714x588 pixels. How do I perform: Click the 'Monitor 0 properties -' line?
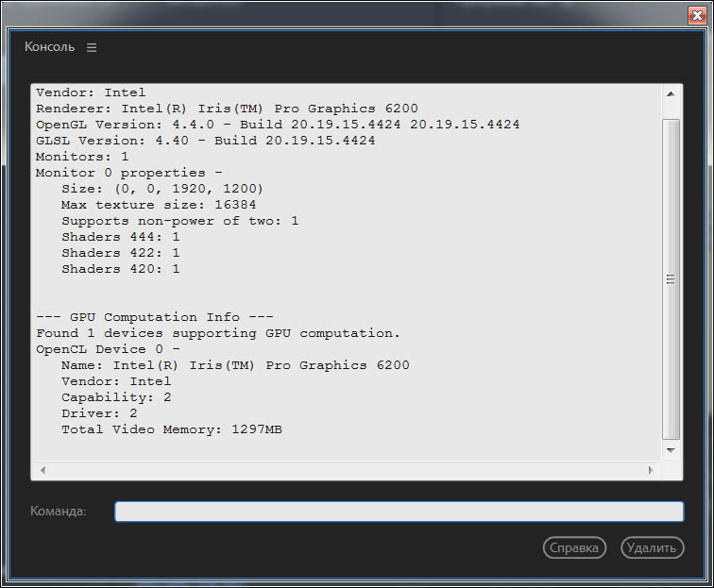128,173
